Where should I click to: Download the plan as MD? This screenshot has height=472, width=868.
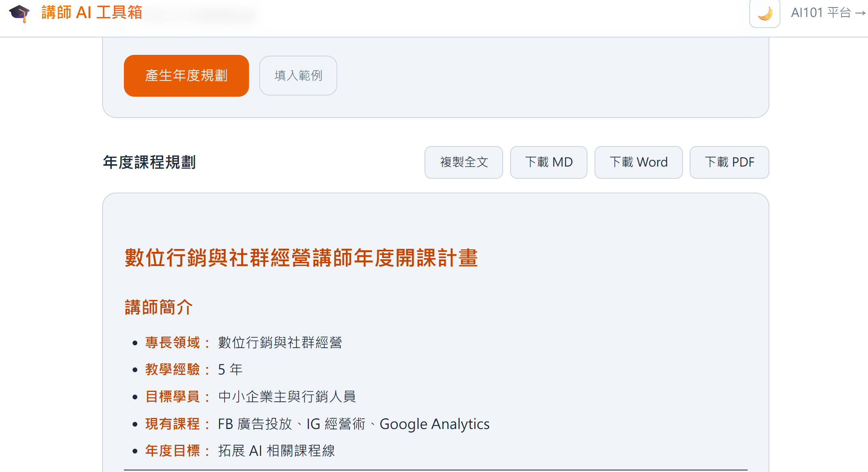[548, 162]
